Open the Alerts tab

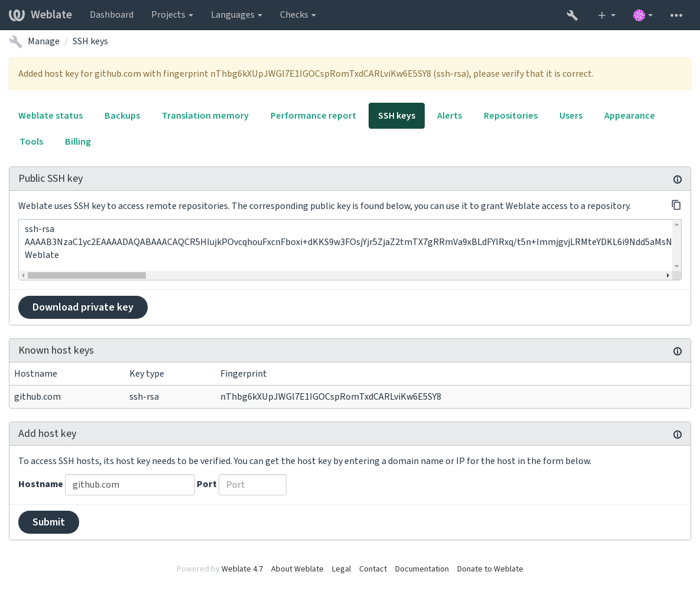449,116
